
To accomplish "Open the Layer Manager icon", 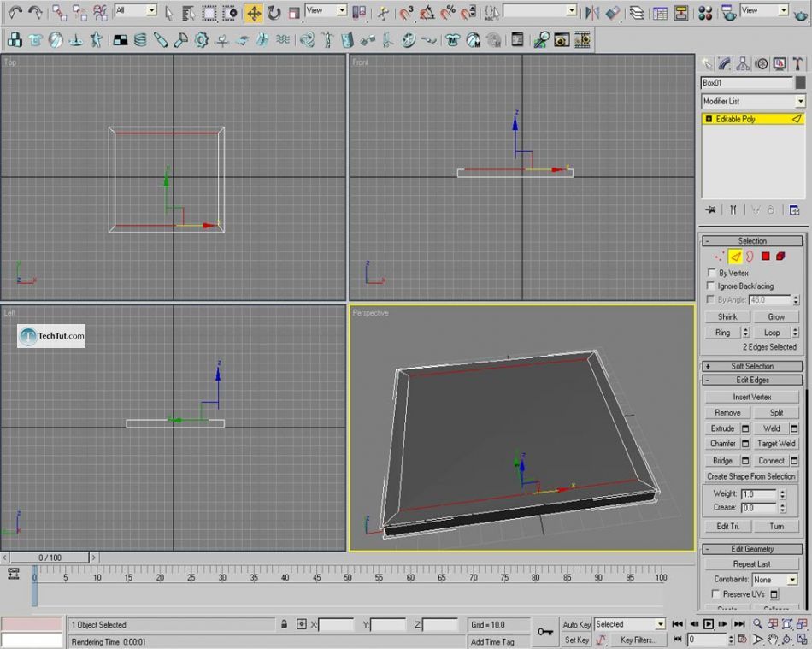I will pos(637,13).
